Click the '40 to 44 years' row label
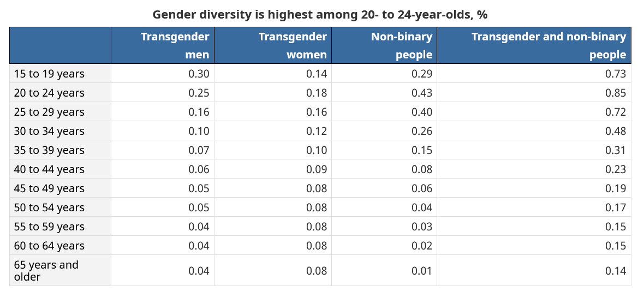 (49, 169)
